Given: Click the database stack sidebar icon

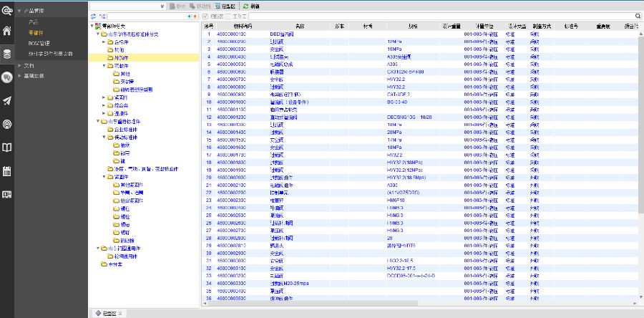Looking at the screenshot, I should 7,54.
